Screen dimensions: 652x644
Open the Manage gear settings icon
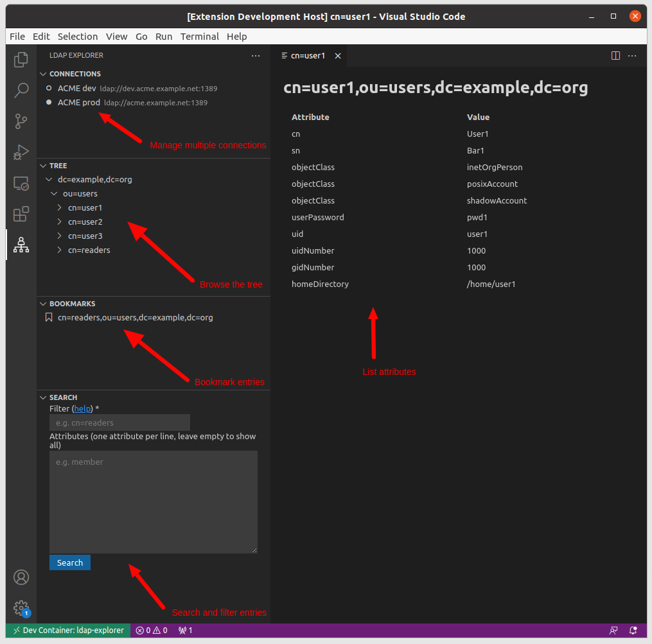pyautogui.click(x=21, y=608)
